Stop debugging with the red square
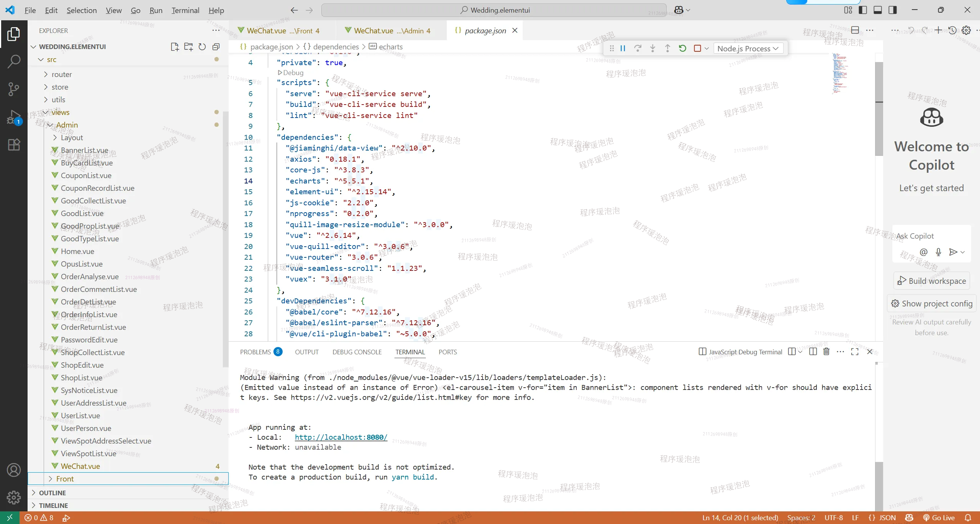Screen dimensions: 980x524 point(697,48)
